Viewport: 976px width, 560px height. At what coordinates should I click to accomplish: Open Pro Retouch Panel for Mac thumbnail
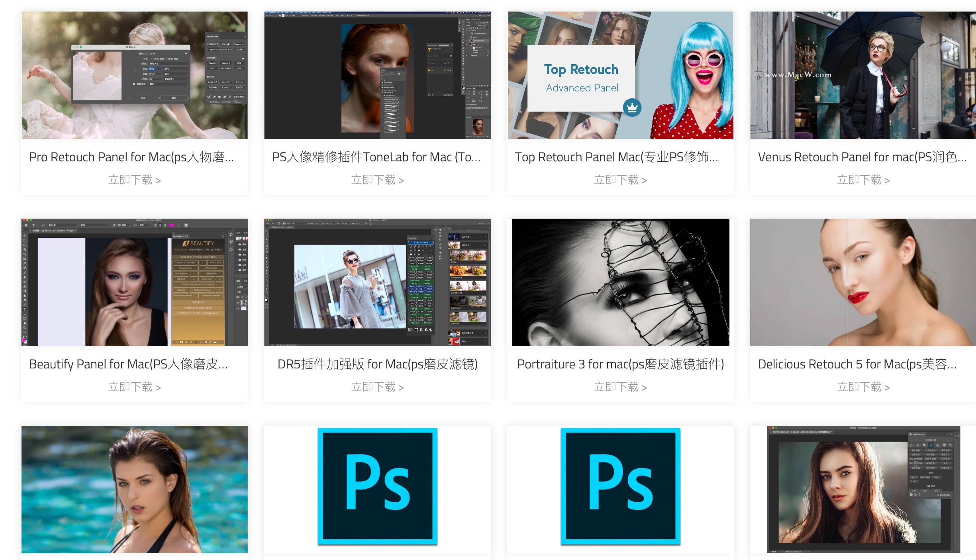[134, 75]
